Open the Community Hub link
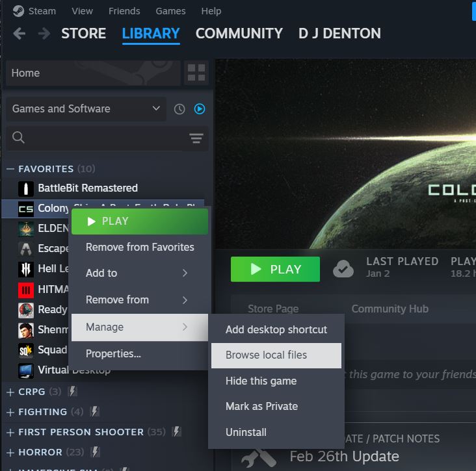 coord(390,309)
